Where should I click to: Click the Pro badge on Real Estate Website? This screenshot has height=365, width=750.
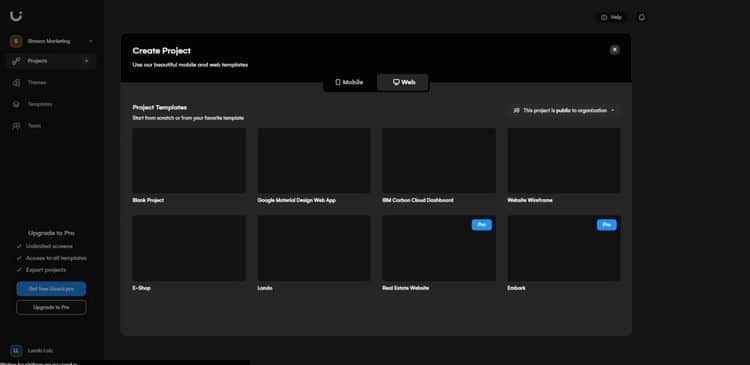click(x=482, y=225)
